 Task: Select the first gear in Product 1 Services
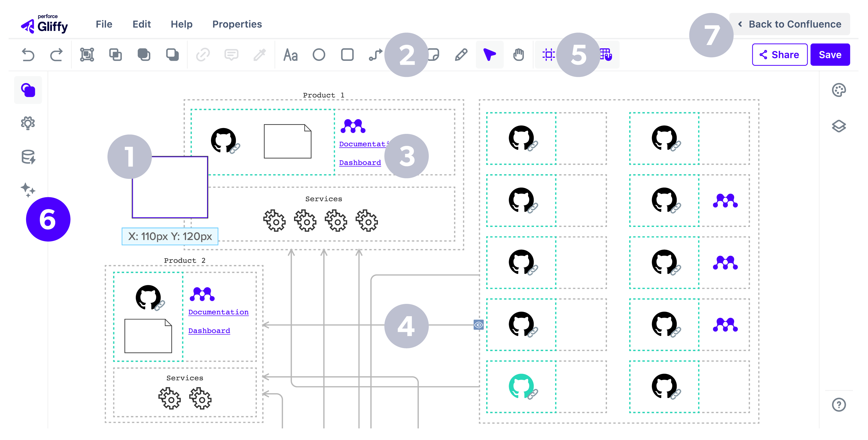point(275,221)
